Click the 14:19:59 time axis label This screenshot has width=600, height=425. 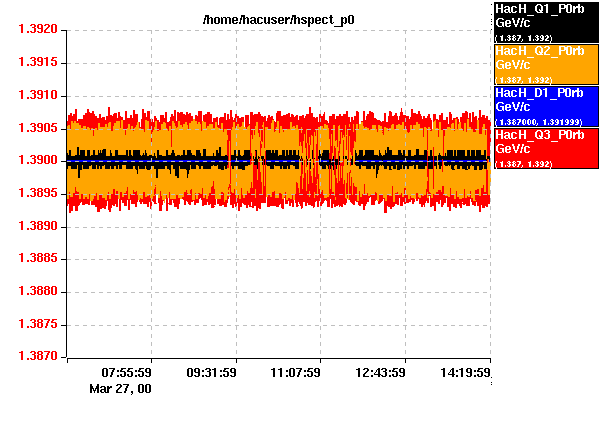click(x=465, y=373)
